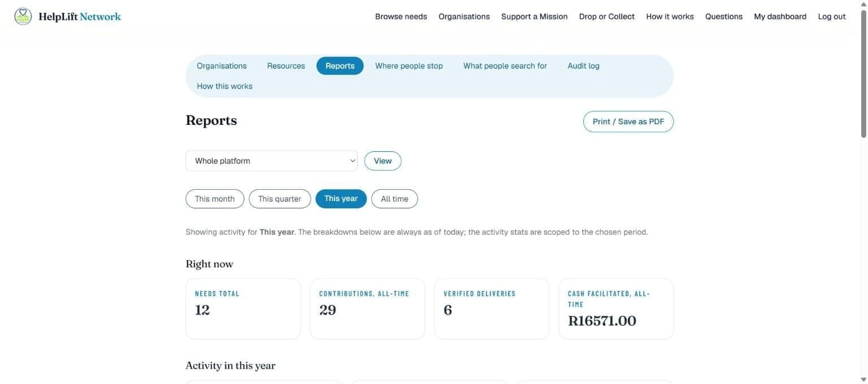Click Contributions all-time value 29
The height and width of the screenshot is (384, 868).
click(x=328, y=310)
